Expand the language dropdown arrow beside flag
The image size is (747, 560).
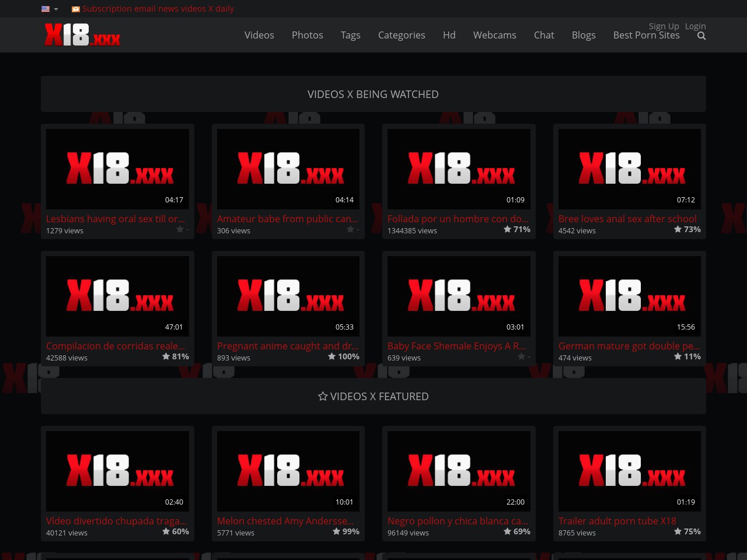[56, 9]
